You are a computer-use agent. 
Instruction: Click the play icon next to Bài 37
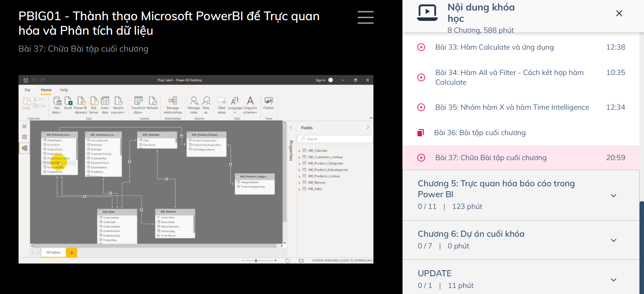tap(421, 158)
